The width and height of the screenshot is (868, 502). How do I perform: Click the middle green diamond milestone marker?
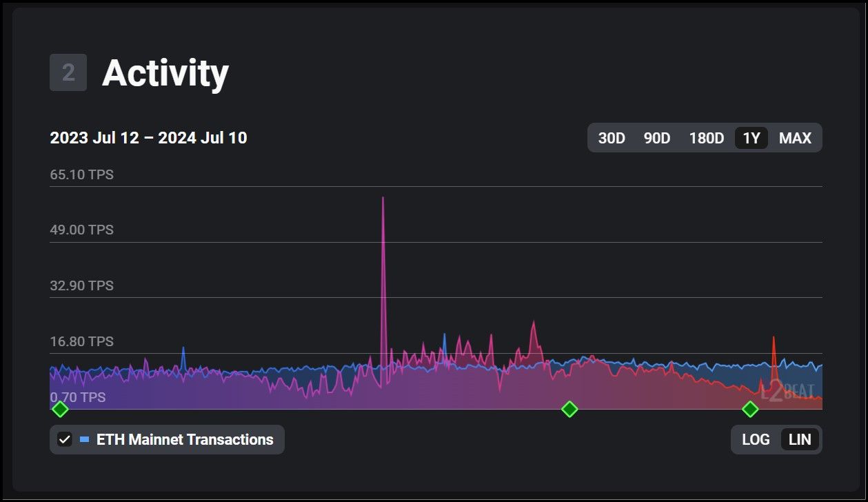tap(569, 410)
